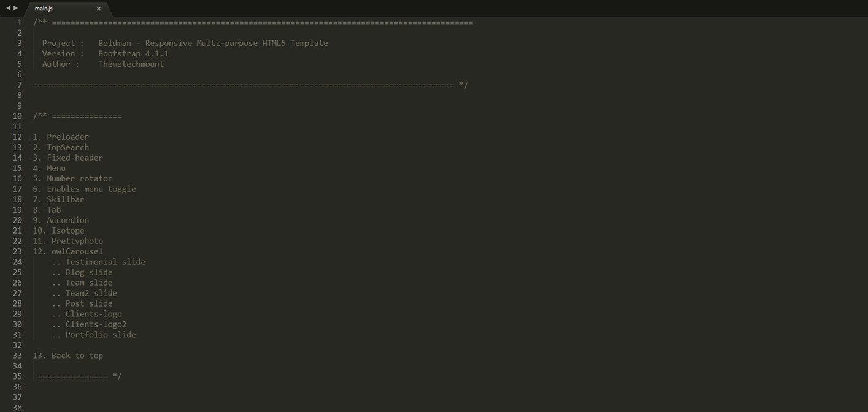Click the '6. Enables menu toggle' line
Screen dimensions: 868x412
pyautogui.click(x=85, y=189)
